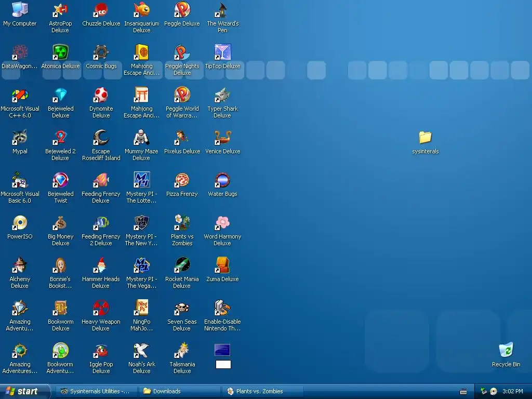Switch to Downloads folder taskbar button
532x399 pixels.
tap(179, 391)
